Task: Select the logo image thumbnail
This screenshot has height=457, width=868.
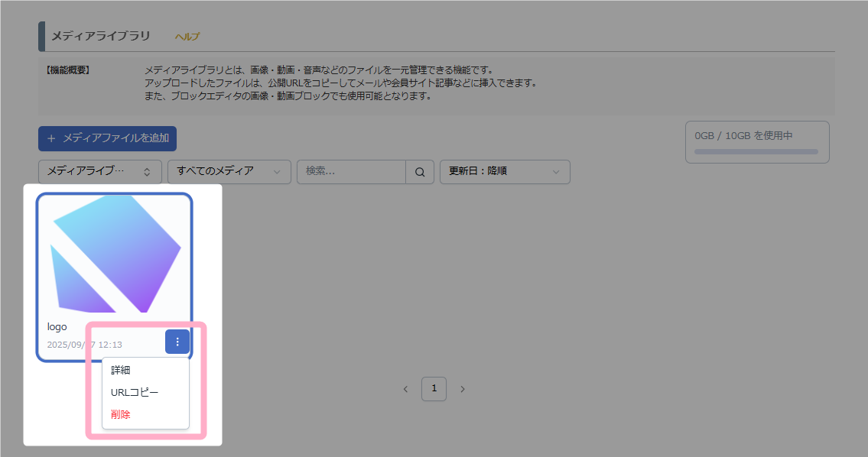Action: tap(115, 254)
